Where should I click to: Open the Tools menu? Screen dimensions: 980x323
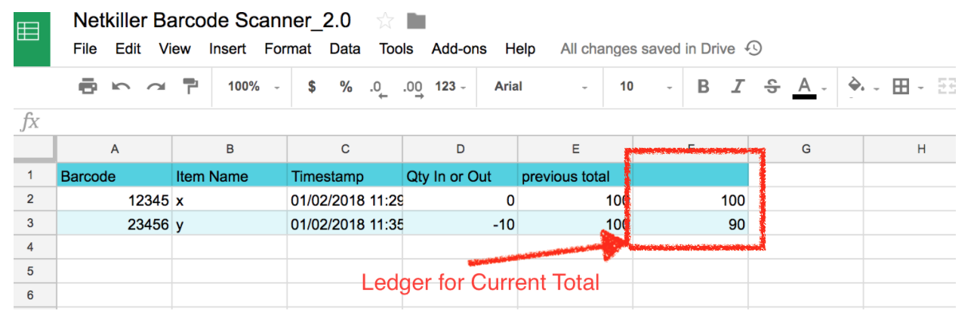[x=396, y=48]
